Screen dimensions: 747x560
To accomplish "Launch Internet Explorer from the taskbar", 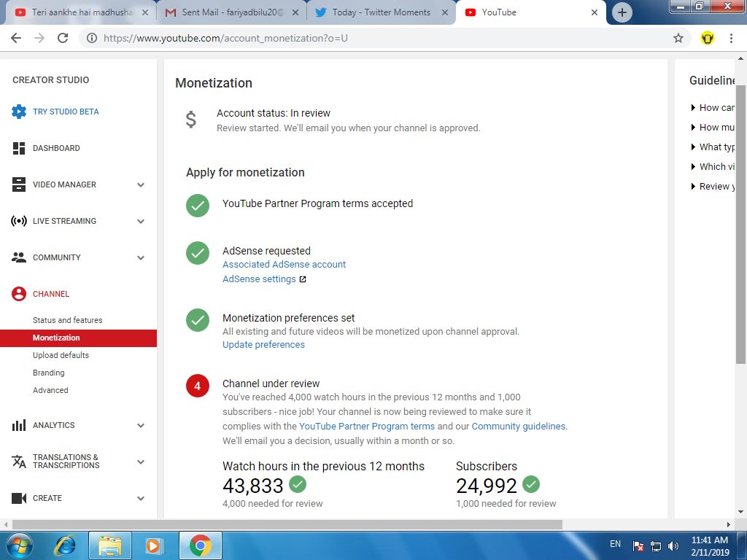I will [65, 545].
